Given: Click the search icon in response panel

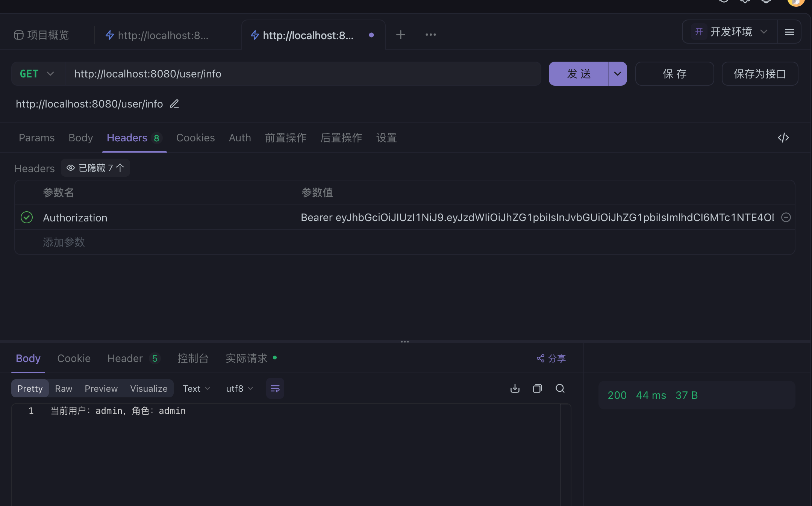Looking at the screenshot, I should pyautogui.click(x=560, y=388).
